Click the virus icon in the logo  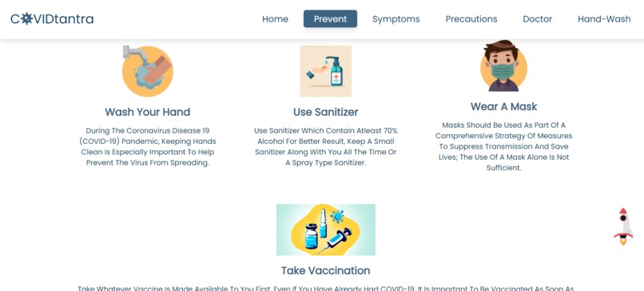[x=26, y=18]
